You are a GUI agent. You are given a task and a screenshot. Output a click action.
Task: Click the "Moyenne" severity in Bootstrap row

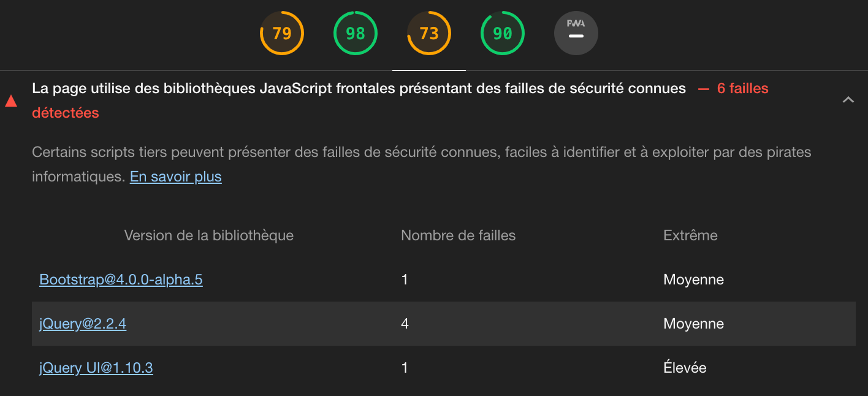coord(693,280)
